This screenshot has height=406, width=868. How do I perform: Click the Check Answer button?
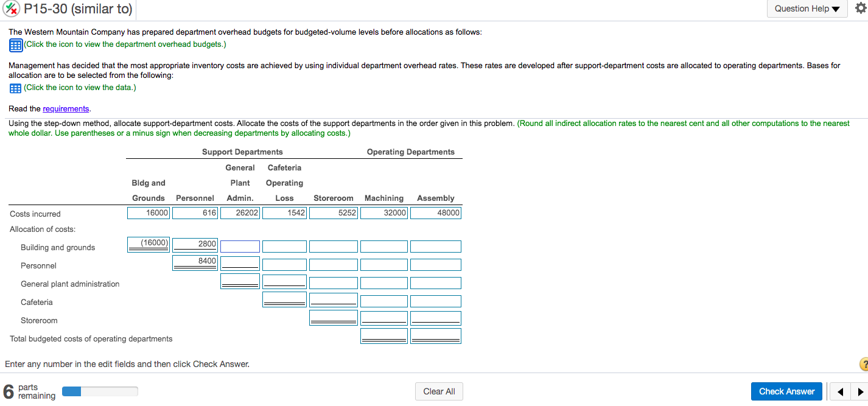786,391
